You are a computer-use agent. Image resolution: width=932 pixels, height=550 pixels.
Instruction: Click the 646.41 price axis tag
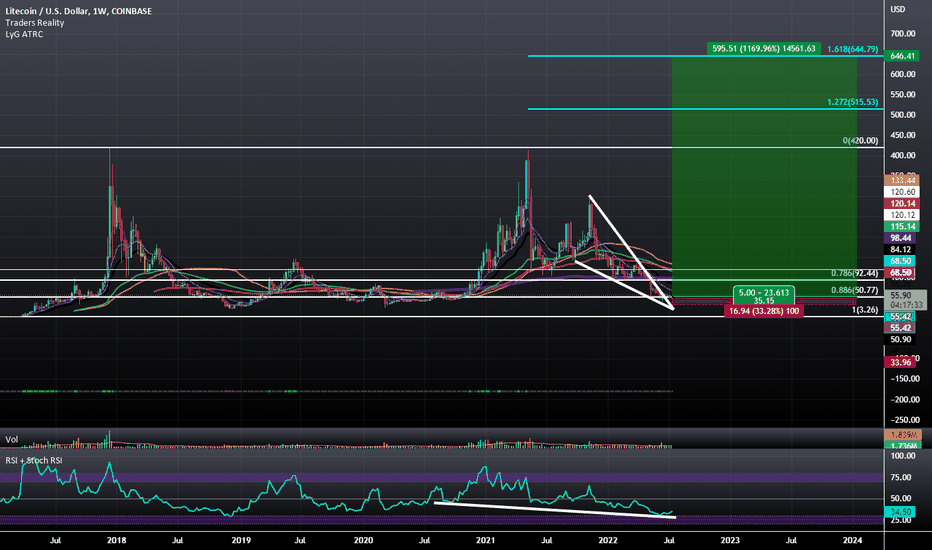[x=902, y=56]
